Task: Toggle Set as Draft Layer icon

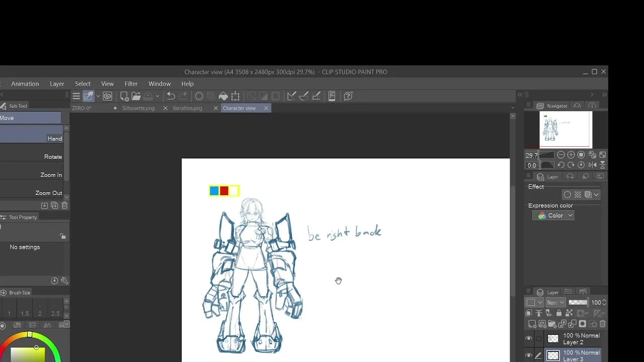Action: tap(549, 313)
